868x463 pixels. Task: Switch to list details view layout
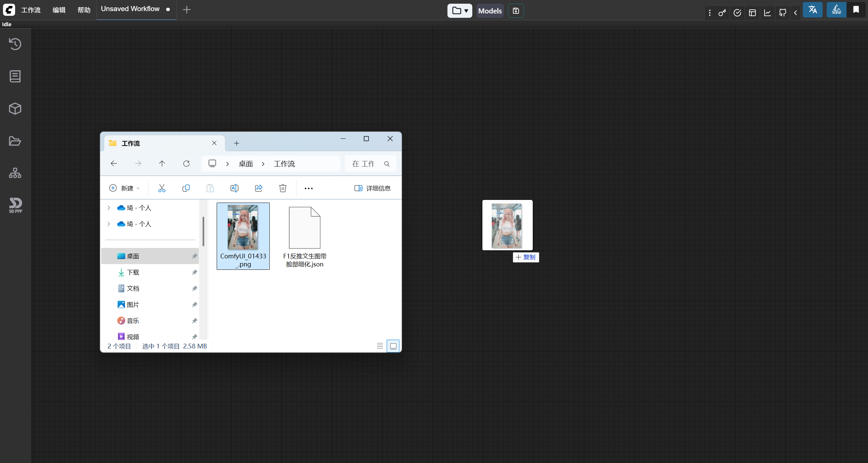click(x=380, y=346)
